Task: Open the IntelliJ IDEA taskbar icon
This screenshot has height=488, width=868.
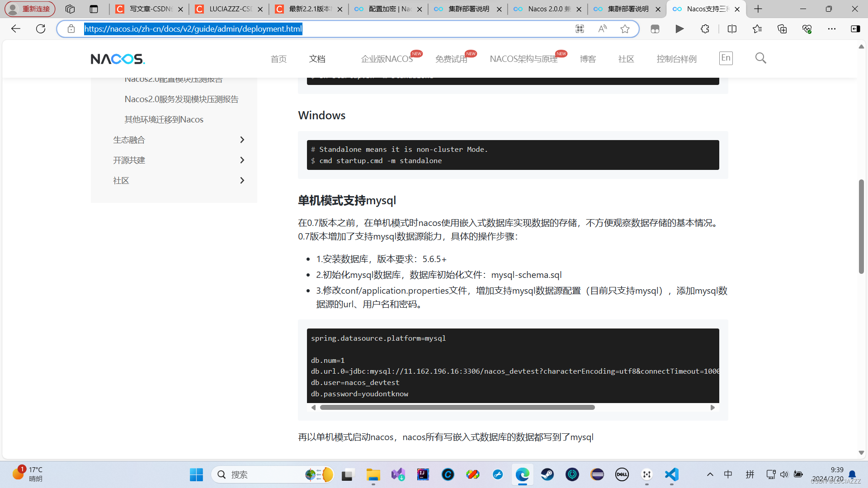Action: [x=423, y=474]
